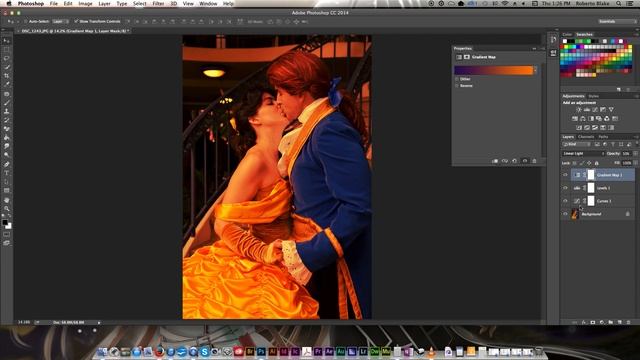Click the Opacity value field
The width and height of the screenshot is (640, 360).
[626, 153]
